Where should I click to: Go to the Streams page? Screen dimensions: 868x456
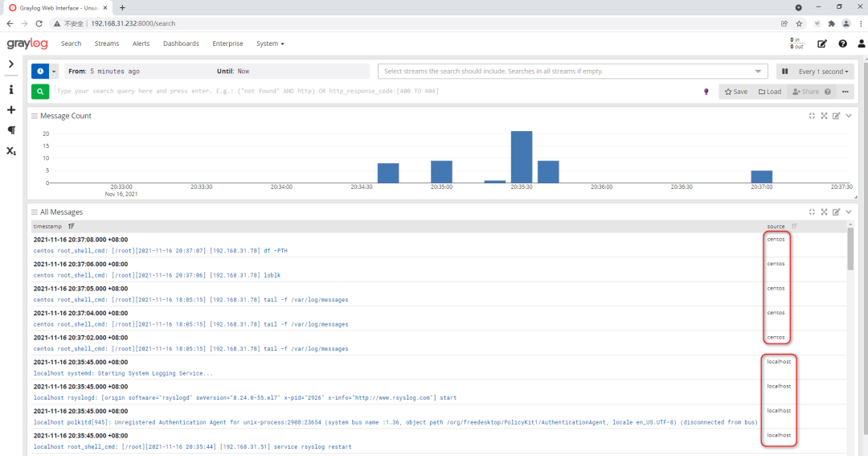pyautogui.click(x=106, y=43)
